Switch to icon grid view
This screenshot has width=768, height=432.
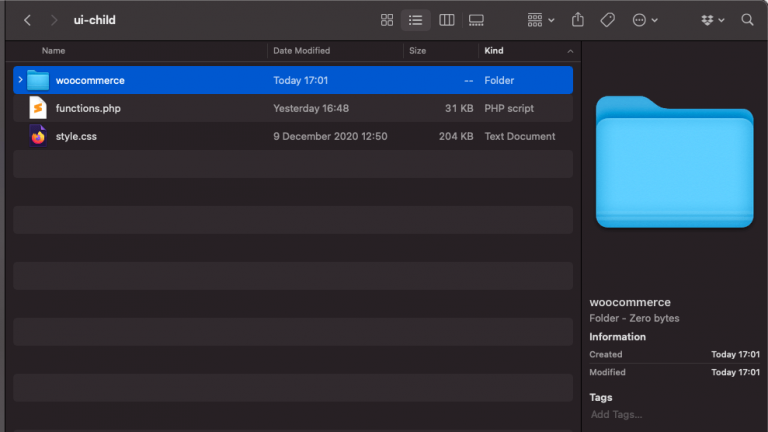[x=387, y=20]
